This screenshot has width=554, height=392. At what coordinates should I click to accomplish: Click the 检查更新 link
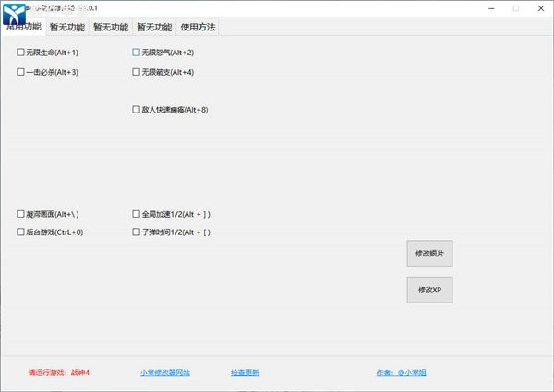[245, 373]
